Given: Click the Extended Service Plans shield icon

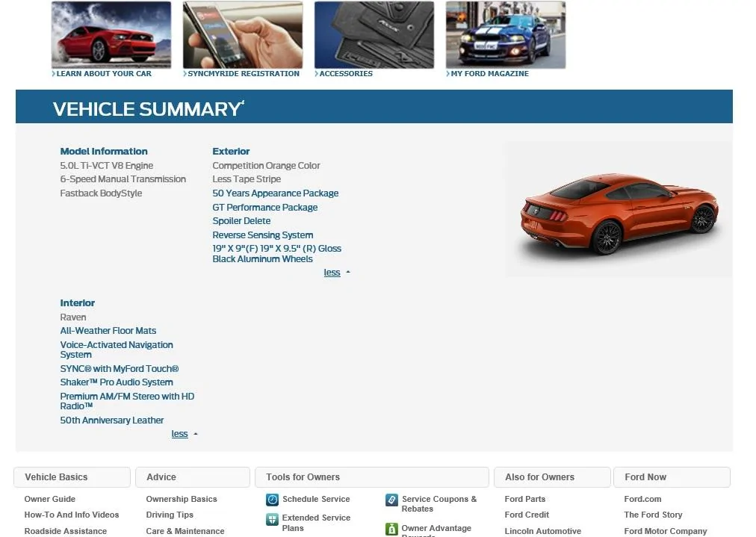Looking at the screenshot, I should coord(273,520).
